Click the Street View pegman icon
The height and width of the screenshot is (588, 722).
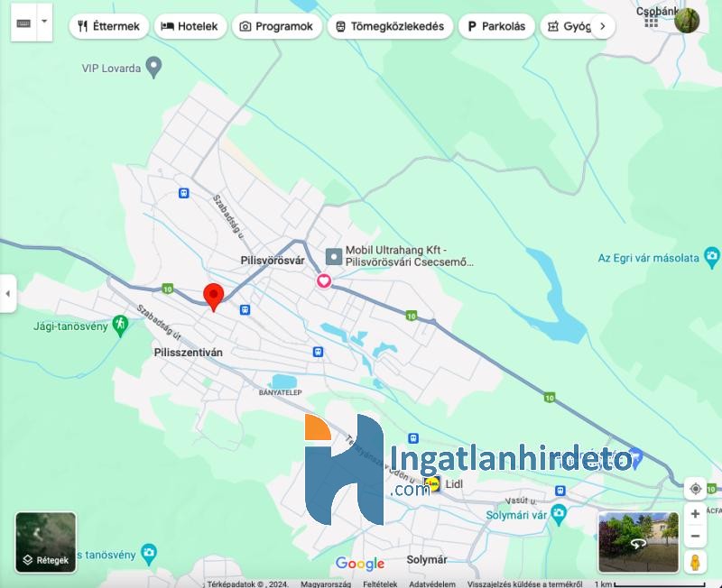[x=695, y=562]
